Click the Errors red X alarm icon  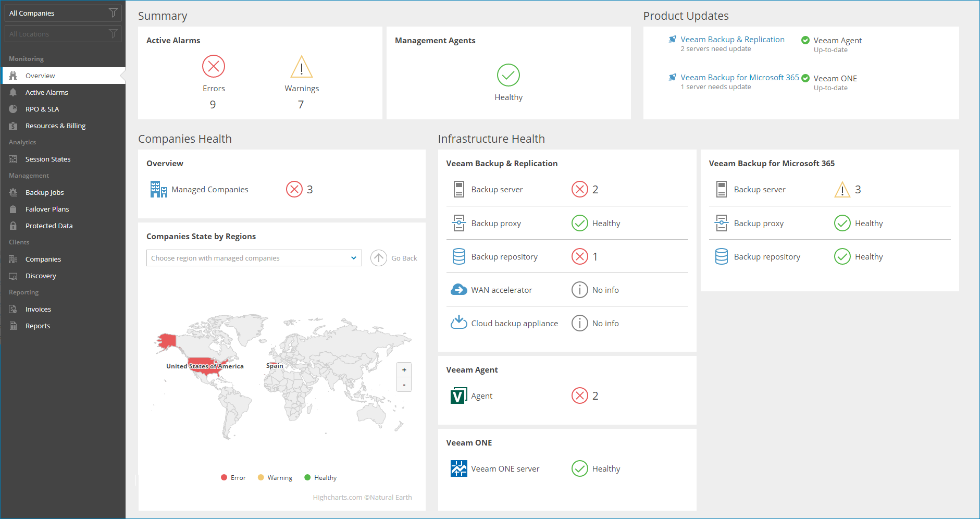point(214,66)
